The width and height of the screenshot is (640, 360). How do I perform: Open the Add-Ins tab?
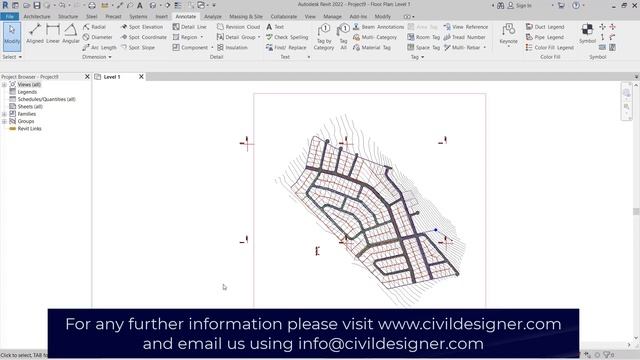click(358, 17)
